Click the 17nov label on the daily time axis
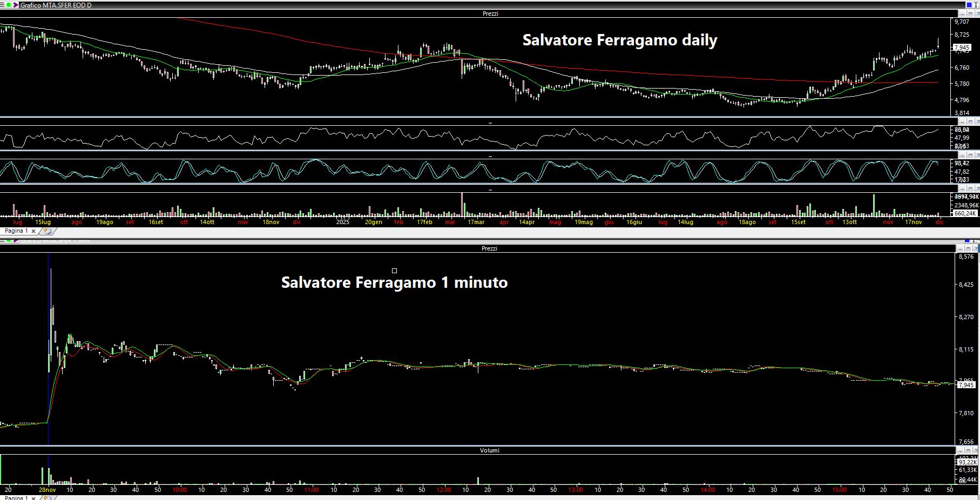This screenshot has width=980, height=500. tap(913, 222)
